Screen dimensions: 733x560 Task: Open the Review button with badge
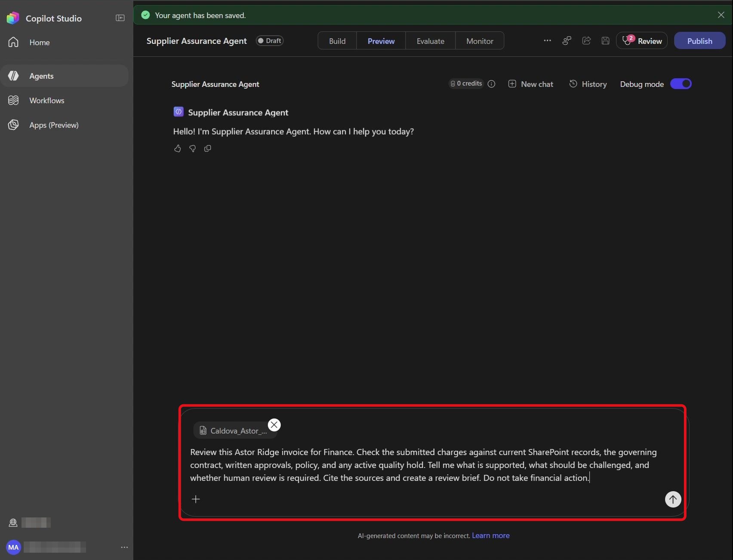click(642, 41)
